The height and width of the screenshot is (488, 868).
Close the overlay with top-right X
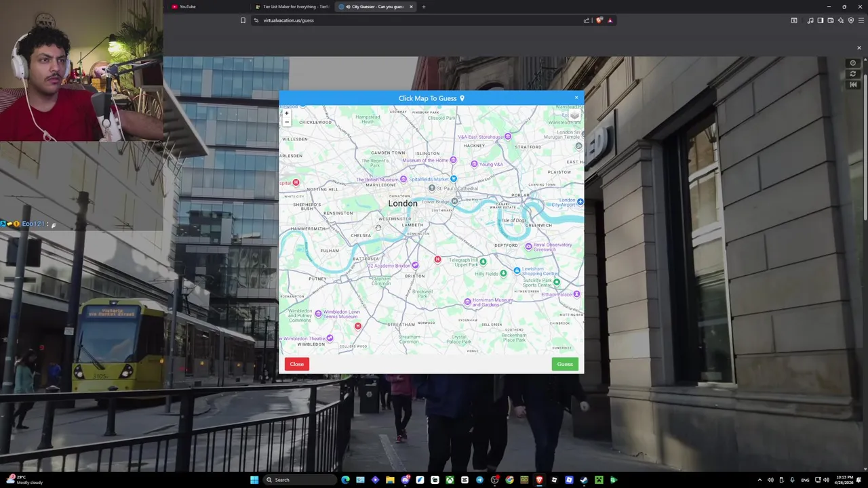859,48
